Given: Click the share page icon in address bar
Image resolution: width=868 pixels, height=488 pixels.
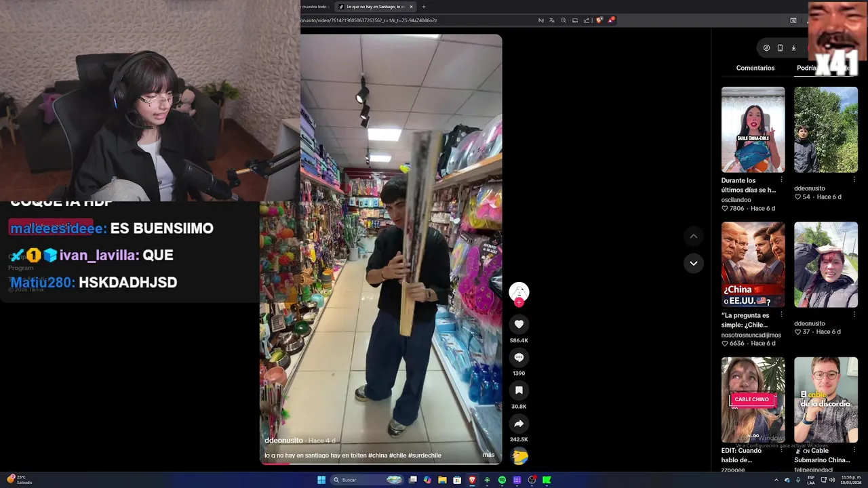Looking at the screenshot, I should point(587,20).
